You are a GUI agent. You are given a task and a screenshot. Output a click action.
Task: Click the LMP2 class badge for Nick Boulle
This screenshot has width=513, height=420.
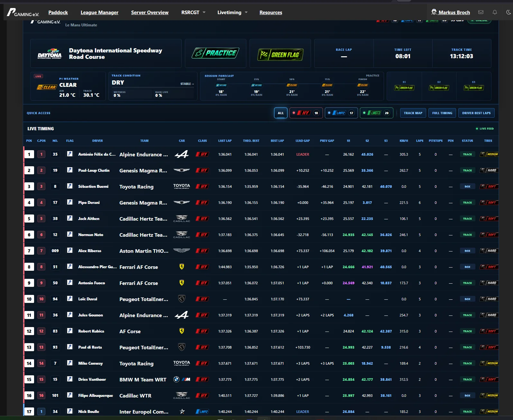[x=202, y=412]
